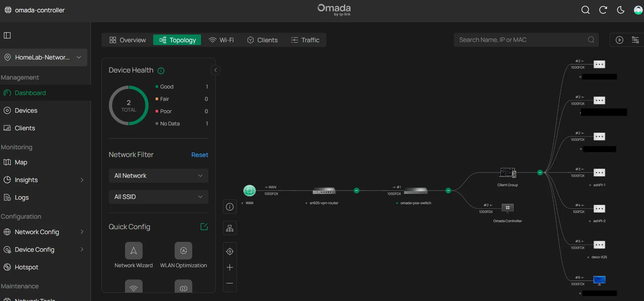Select the Omada Controller node icon
The image size is (644, 301).
point(508,208)
